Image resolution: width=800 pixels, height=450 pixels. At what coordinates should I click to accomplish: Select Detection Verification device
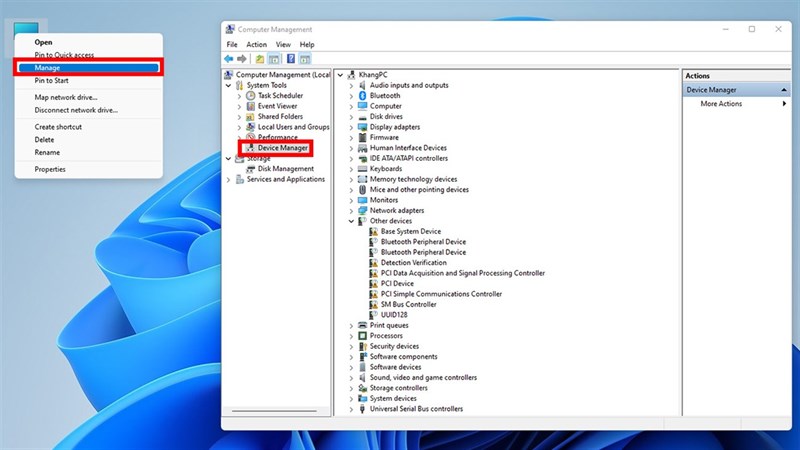pyautogui.click(x=413, y=263)
